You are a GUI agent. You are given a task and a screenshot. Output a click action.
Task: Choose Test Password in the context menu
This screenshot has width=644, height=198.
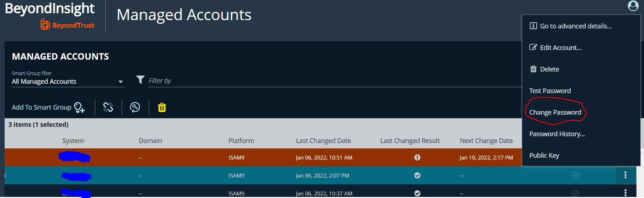click(550, 91)
